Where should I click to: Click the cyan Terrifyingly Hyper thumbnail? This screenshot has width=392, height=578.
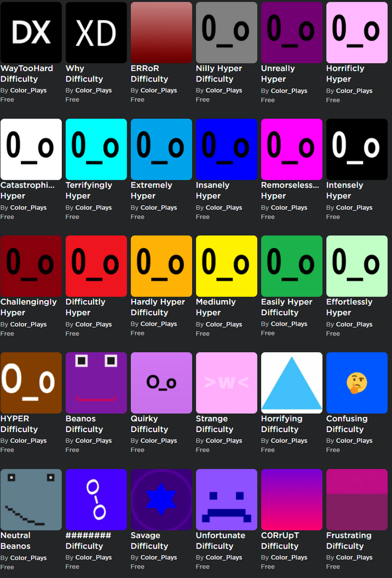point(96,149)
